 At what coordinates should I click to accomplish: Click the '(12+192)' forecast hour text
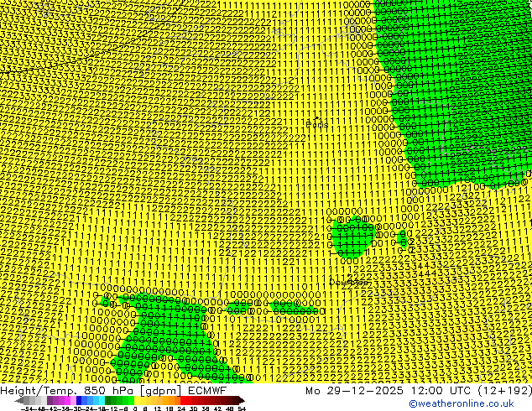coord(505,390)
